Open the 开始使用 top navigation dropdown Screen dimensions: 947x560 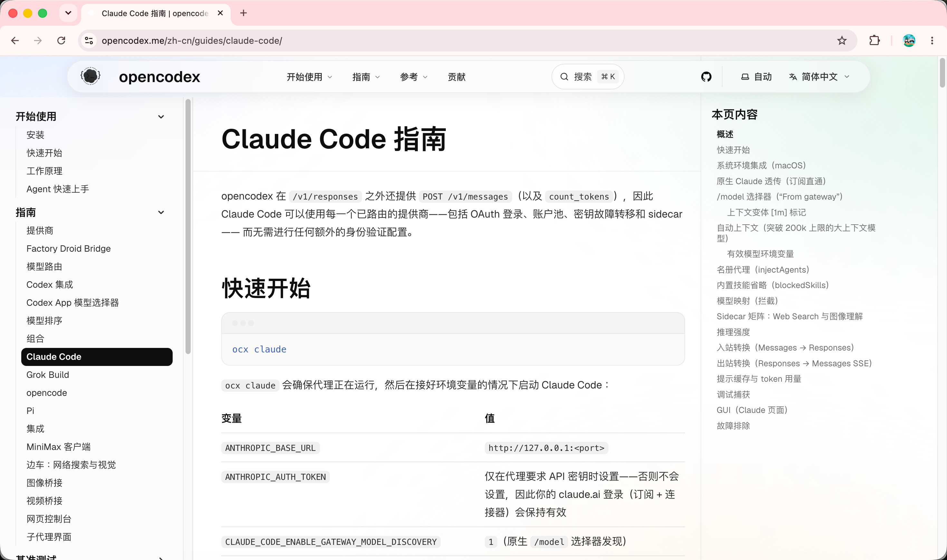click(x=309, y=77)
